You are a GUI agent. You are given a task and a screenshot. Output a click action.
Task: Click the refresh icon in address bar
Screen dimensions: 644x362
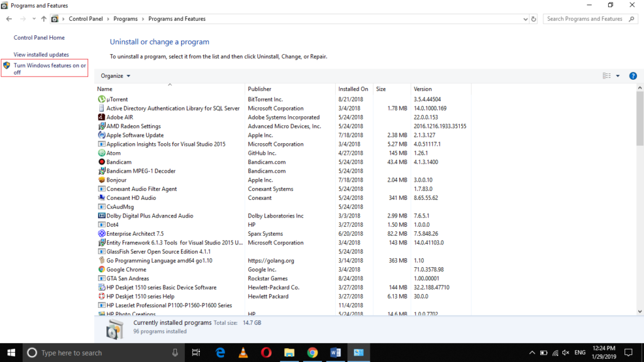pyautogui.click(x=533, y=19)
